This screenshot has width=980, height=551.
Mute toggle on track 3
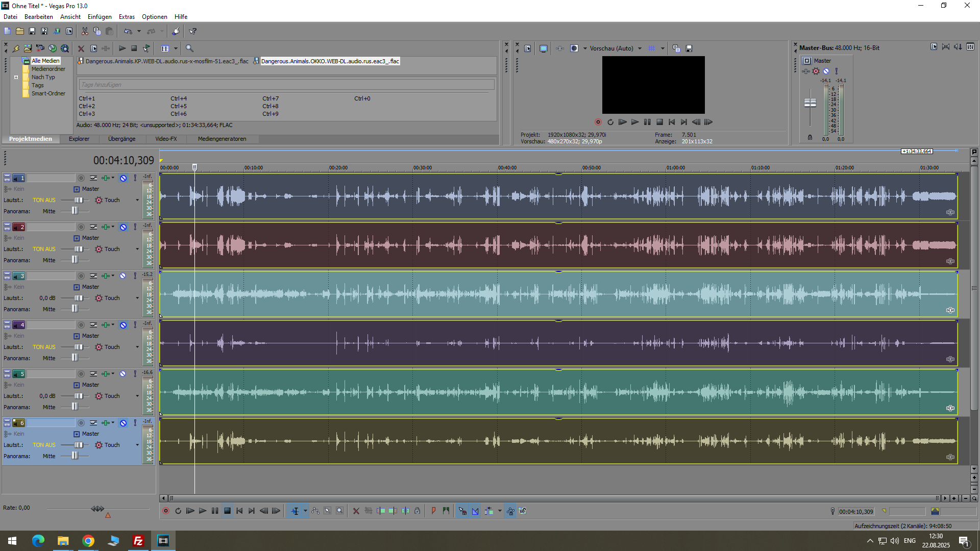(123, 276)
